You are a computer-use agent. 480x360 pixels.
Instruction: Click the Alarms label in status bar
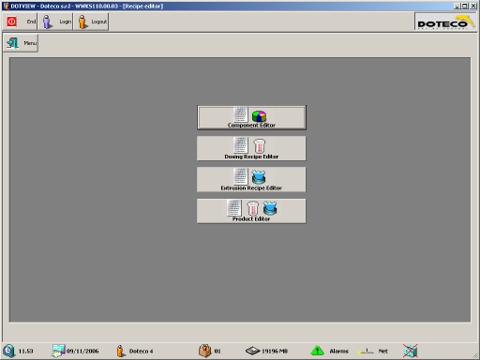339,351
